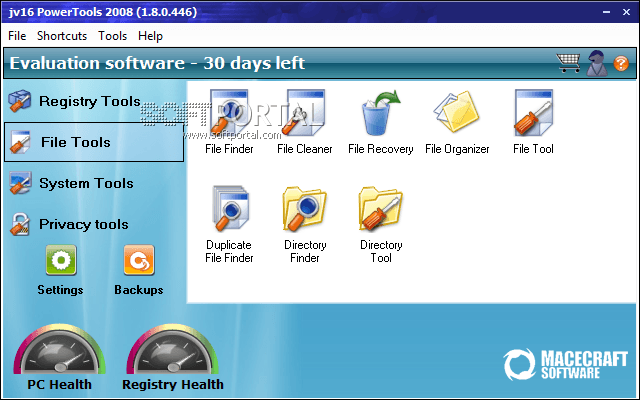Click the PC Health gauge
Screen dimensions: 640x400
(x=60, y=349)
